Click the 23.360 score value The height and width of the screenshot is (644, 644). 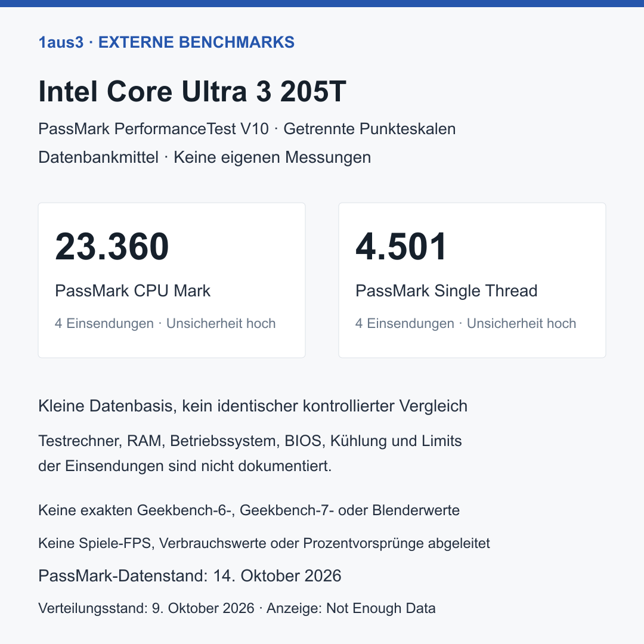coord(112,246)
